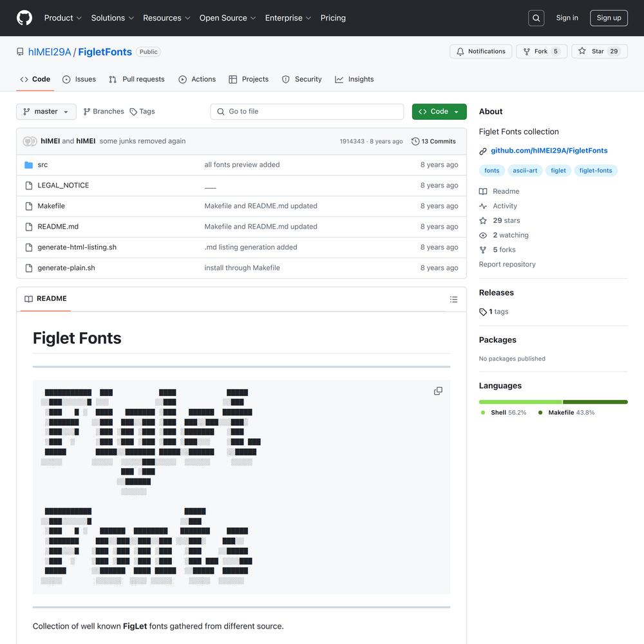Viewport: 644px width, 644px height.
Task: Click the Sign in link
Action: pos(567,18)
